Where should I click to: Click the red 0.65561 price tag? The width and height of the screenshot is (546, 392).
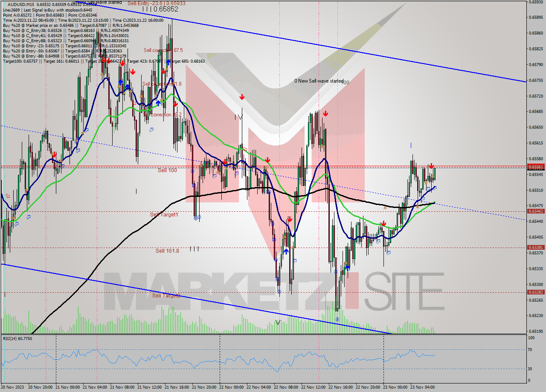coord(536,167)
